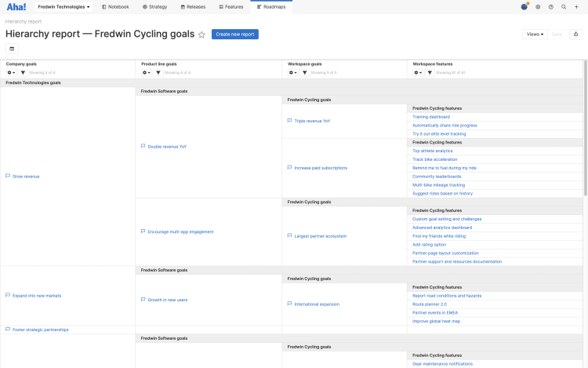Filter the Company goals column

[x=23, y=72]
